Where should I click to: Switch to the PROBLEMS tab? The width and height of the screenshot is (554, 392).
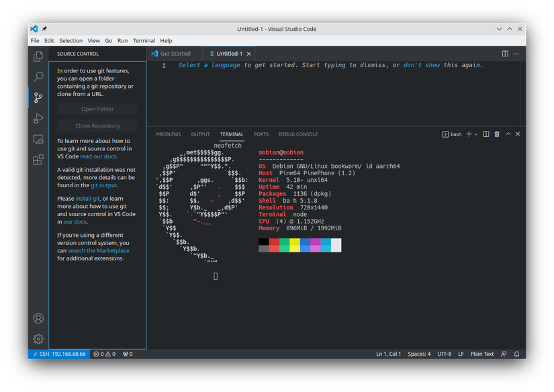[168, 134]
